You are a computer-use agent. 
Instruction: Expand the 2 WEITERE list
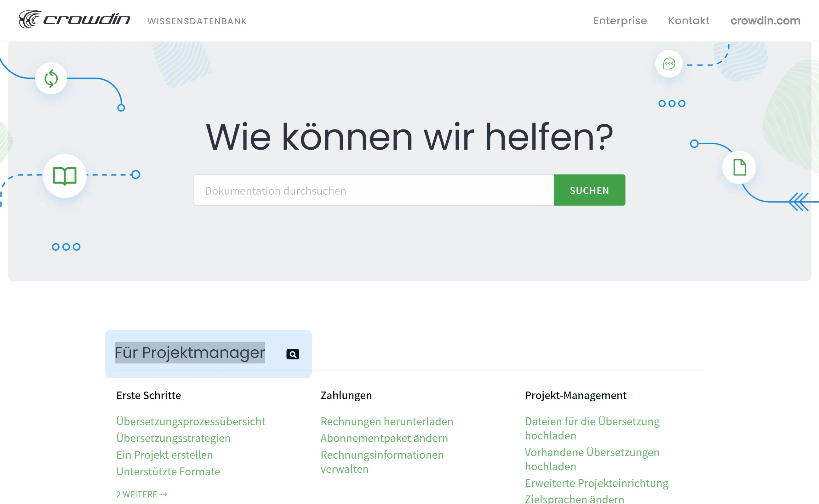coord(141,494)
